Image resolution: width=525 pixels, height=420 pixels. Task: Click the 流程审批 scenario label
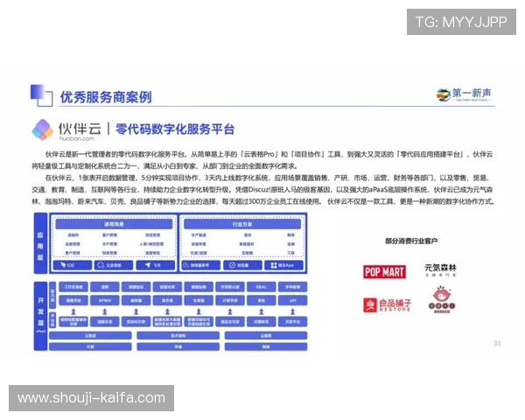[152, 253]
